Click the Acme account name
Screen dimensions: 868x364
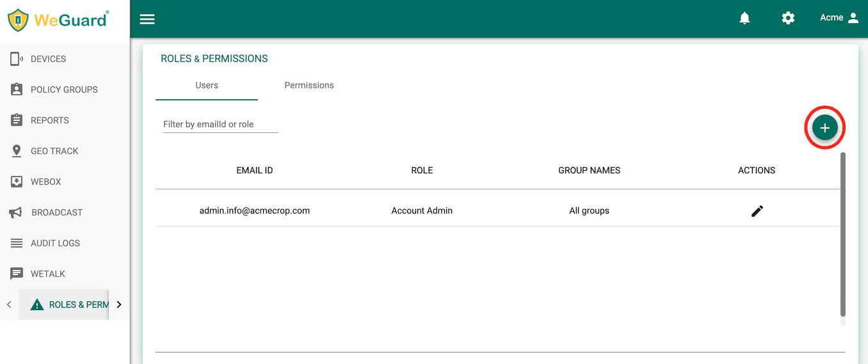point(832,18)
